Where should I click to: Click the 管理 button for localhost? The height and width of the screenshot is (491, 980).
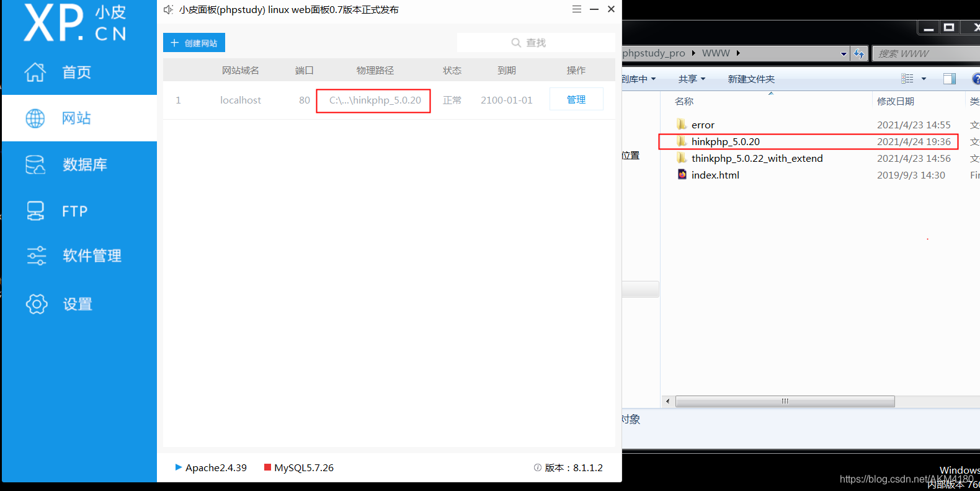[576, 99]
